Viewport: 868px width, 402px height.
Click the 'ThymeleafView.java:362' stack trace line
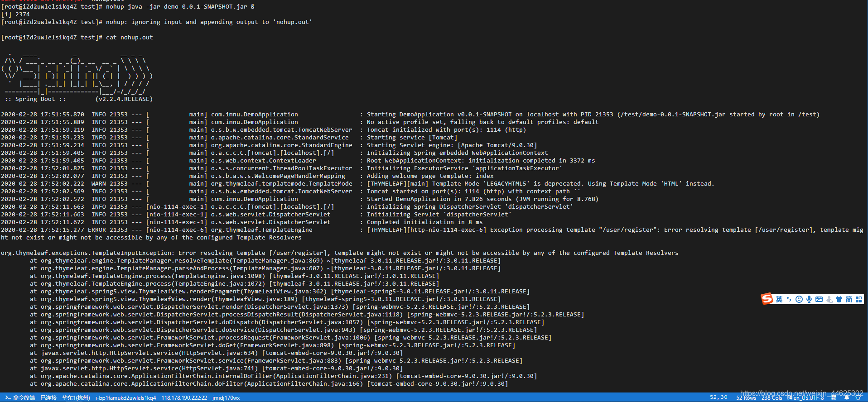coord(280,292)
